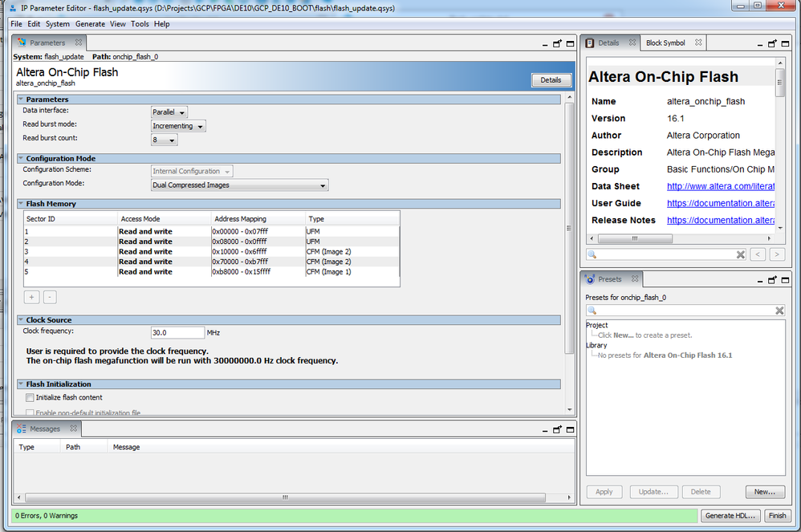
Task: Open the Data Sheet link
Action: click(x=720, y=186)
